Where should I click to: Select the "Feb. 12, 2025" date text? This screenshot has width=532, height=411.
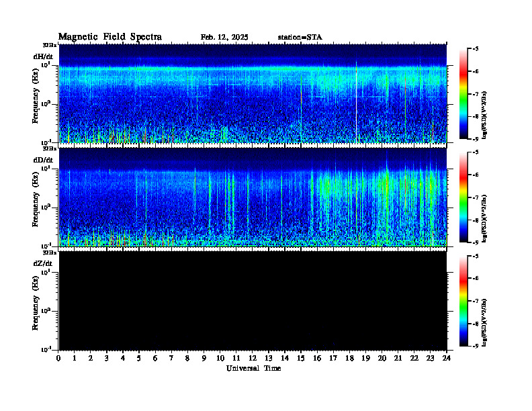[224, 38]
